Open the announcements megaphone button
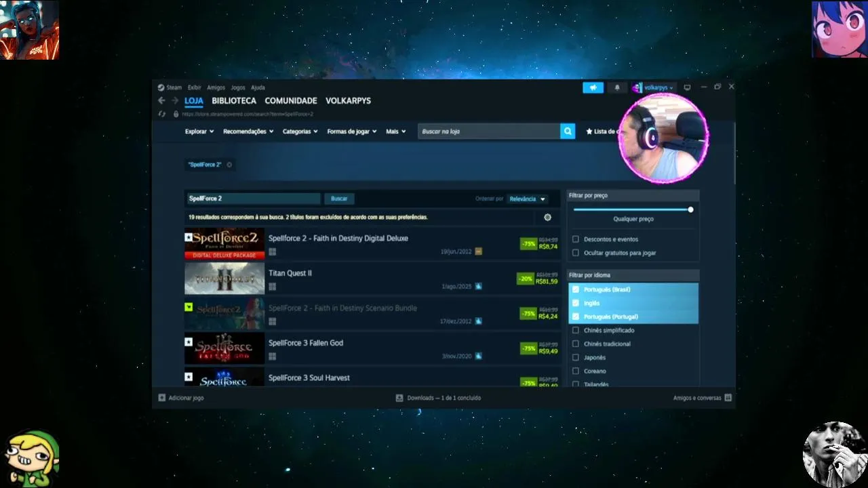 pyautogui.click(x=593, y=87)
